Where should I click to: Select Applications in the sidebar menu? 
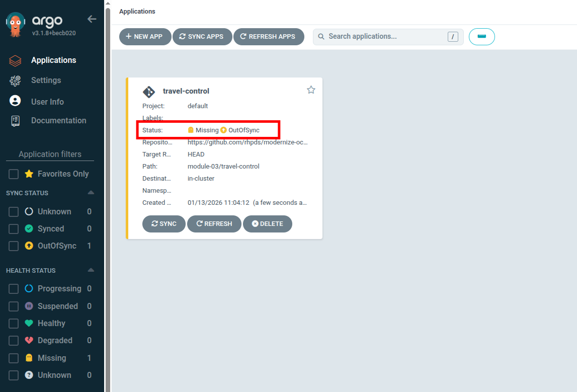point(53,60)
